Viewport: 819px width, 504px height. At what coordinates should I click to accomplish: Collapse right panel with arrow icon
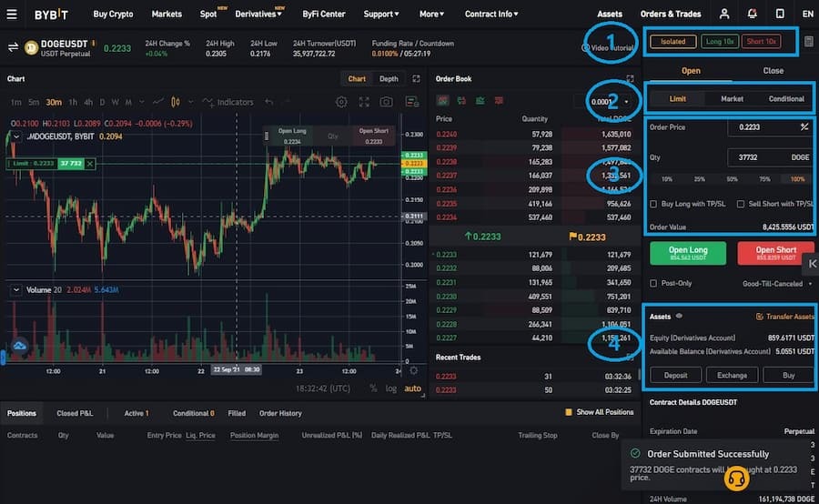pos(813,264)
